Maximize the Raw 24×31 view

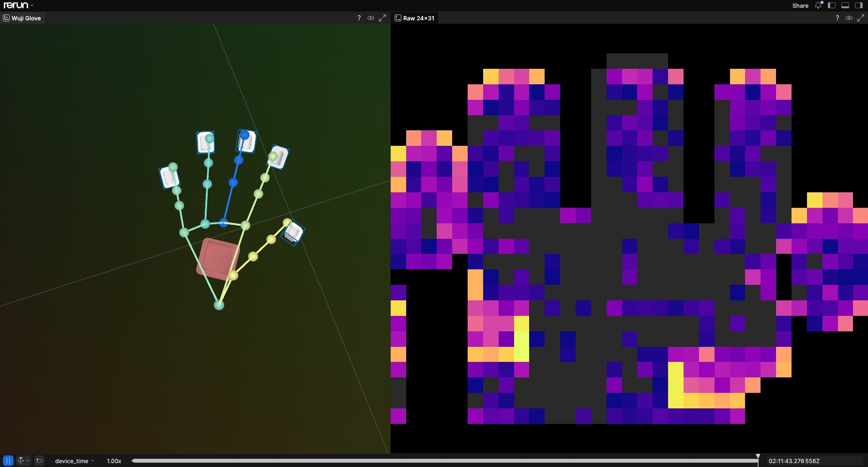tap(861, 18)
